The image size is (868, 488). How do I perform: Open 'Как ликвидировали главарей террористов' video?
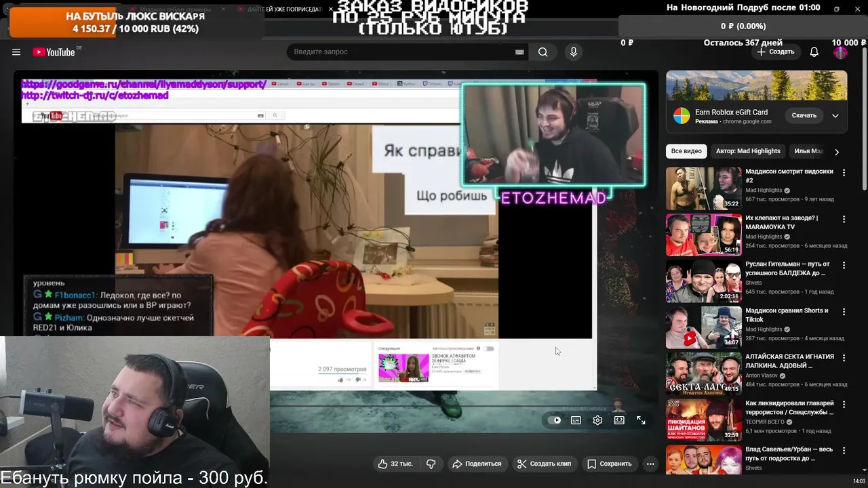click(789, 407)
